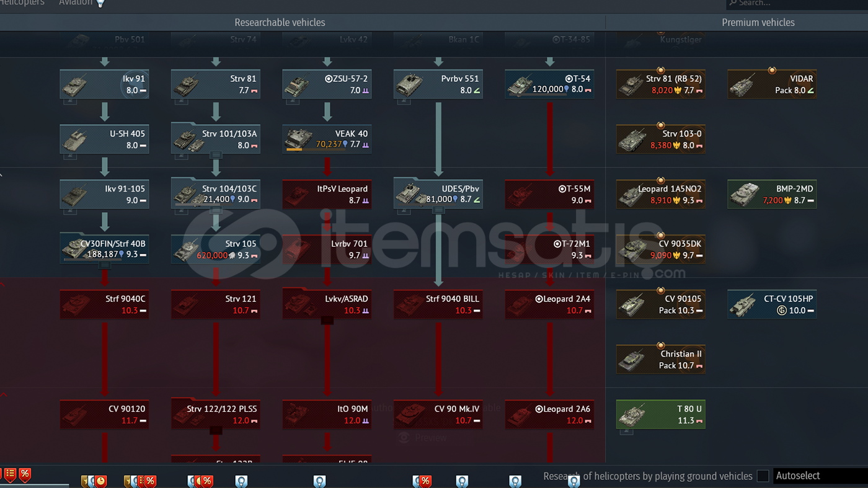868x488 pixels.
Task: Switch to the Helicopters tab
Action: (22, 3)
